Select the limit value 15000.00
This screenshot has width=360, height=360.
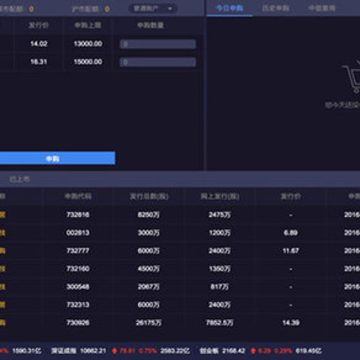tap(88, 62)
